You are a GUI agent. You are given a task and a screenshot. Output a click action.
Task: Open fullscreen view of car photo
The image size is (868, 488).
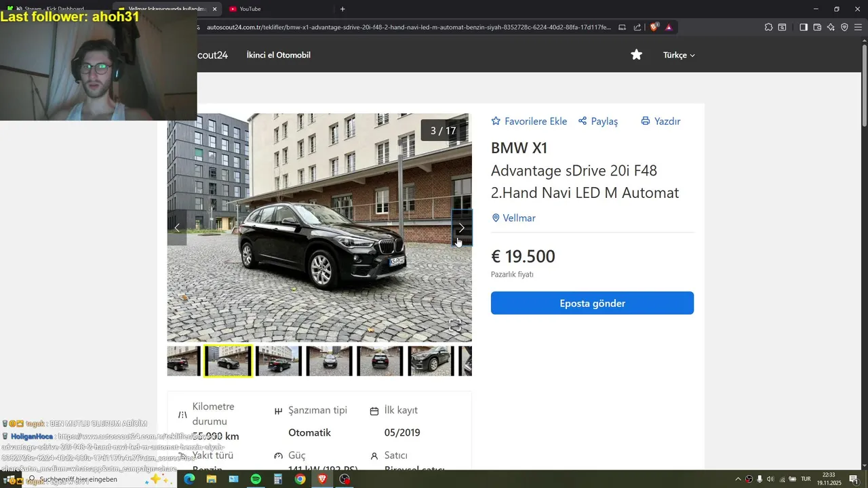pos(455,325)
